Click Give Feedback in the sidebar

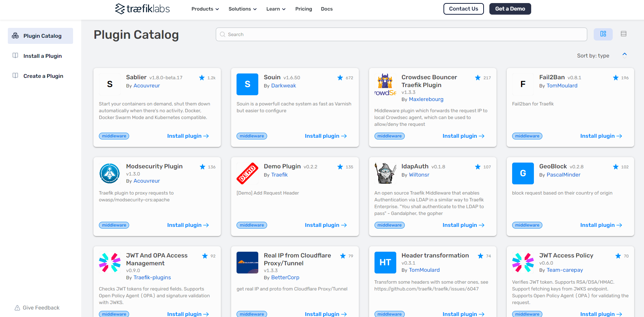pyautogui.click(x=37, y=308)
